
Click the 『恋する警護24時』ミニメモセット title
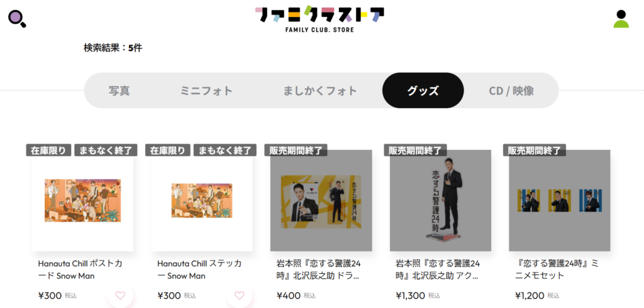coord(557,270)
